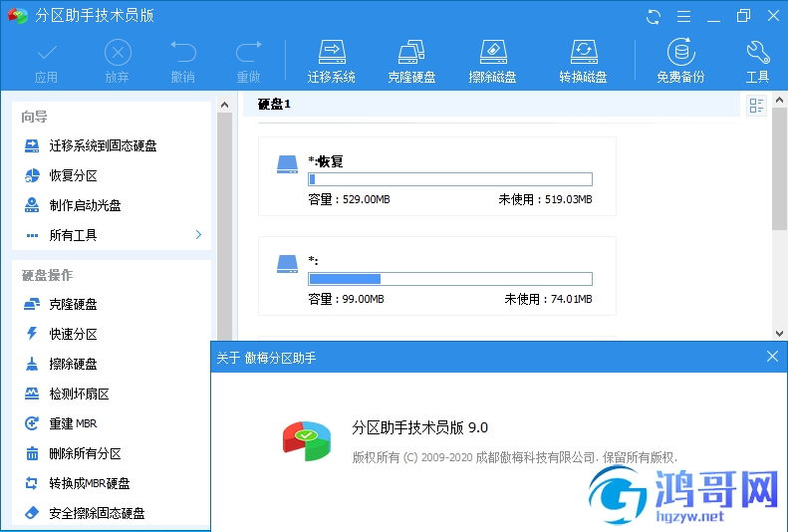Image resolution: width=788 pixels, height=532 pixels.
Task: Click the refresh icon in the title bar
Action: pyautogui.click(x=653, y=17)
